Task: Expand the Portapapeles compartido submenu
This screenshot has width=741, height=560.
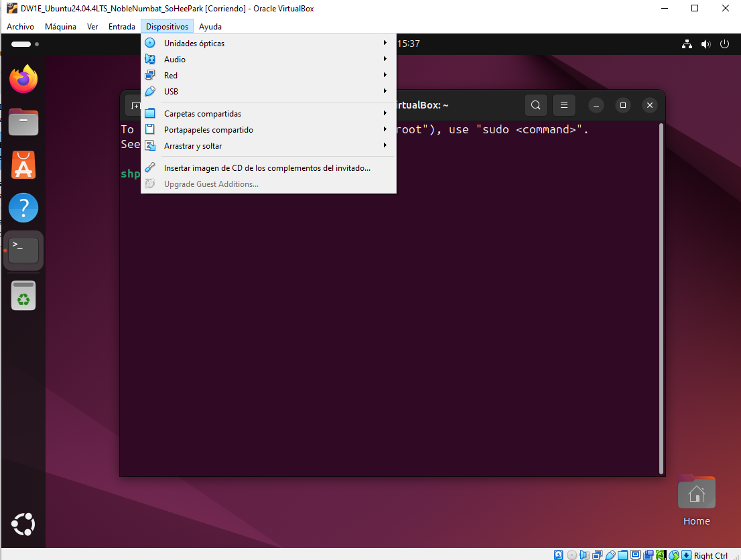Action: 269,129
